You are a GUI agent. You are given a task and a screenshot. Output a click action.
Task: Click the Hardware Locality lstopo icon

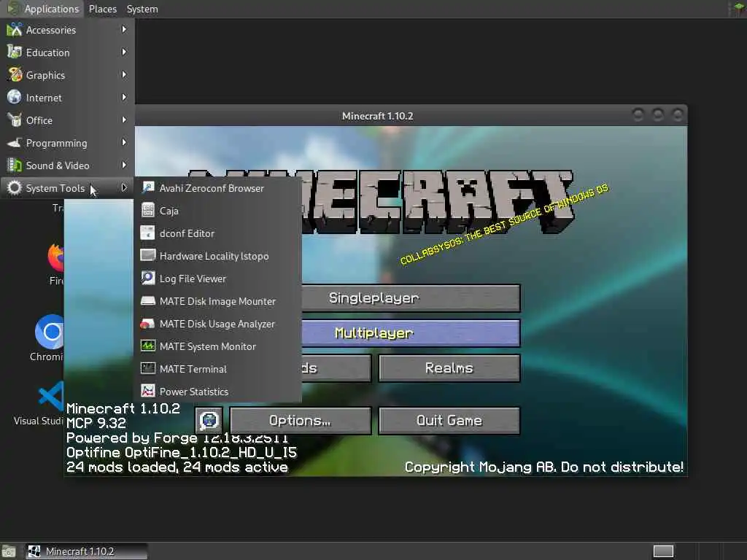click(147, 255)
